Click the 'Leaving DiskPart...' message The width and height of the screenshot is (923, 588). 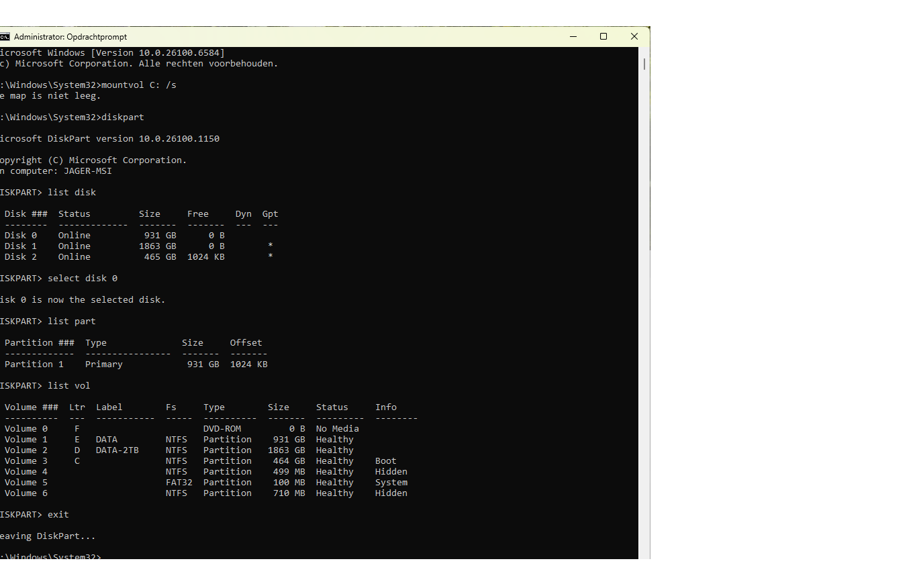click(x=48, y=536)
